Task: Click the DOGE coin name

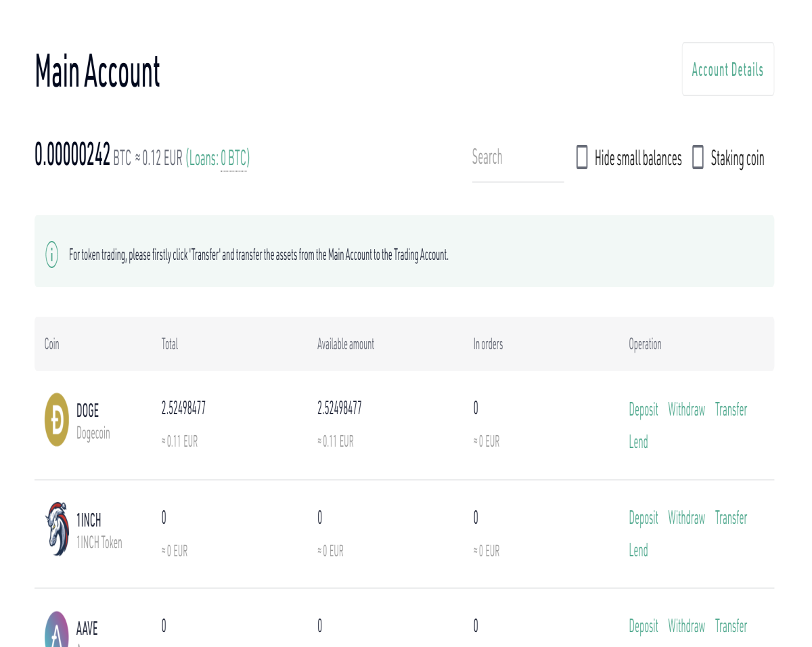Action: pyautogui.click(x=87, y=410)
